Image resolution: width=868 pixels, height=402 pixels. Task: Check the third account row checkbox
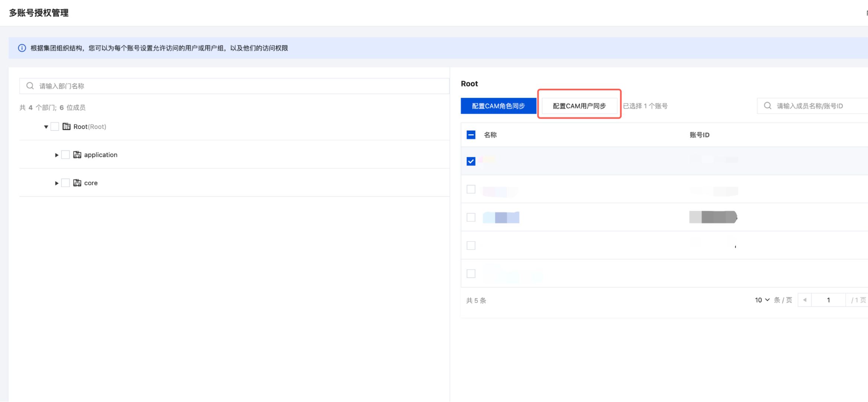point(471,217)
